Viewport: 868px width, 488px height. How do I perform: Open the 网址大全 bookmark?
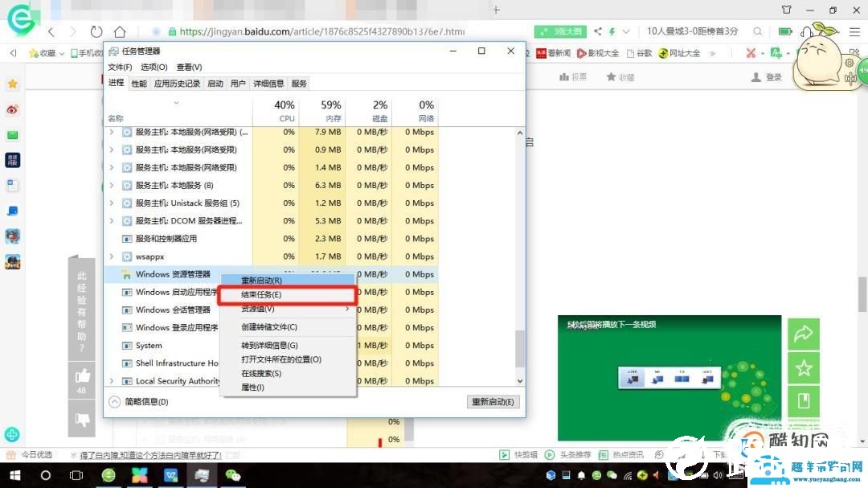tap(679, 53)
